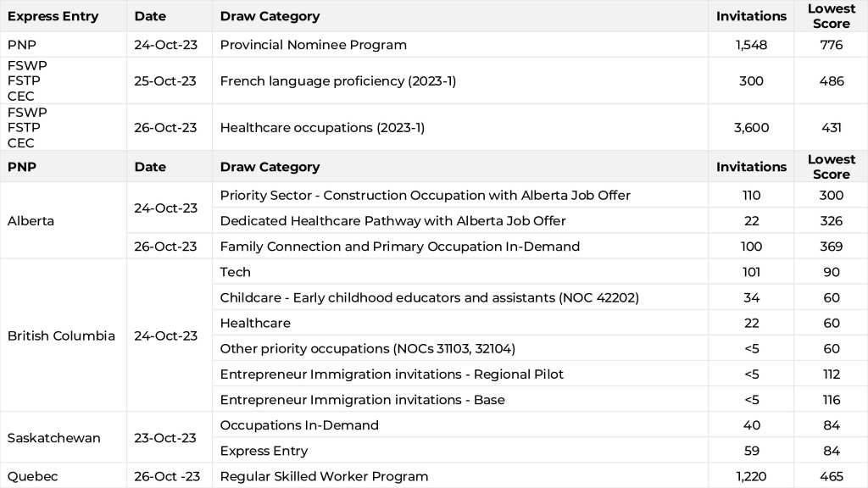
Task: Click the Saskatchewan province cell
Action: pyautogui.click(x=53, y=438)
